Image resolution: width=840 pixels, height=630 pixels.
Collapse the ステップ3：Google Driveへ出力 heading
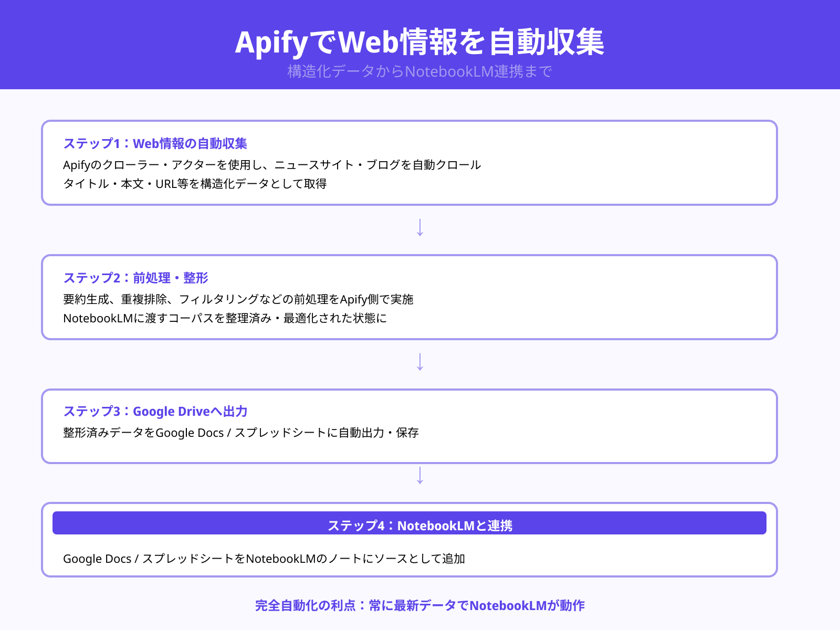[x=156, y=411]
